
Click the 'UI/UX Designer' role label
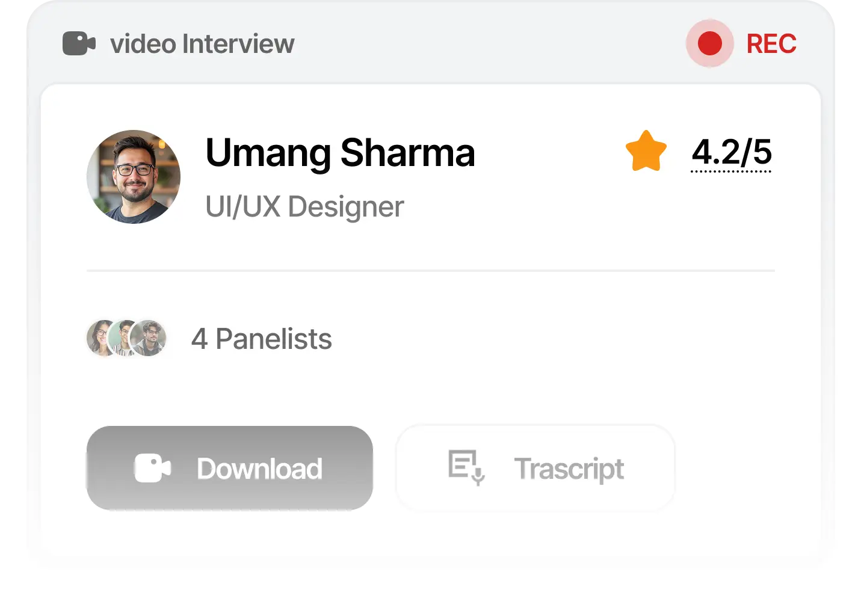304,206
